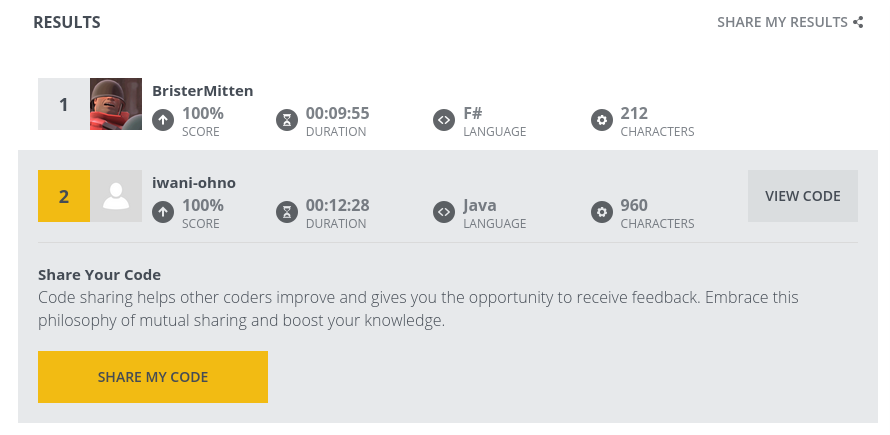Click BristerMitten's score arrow icon

coord(163,120)
